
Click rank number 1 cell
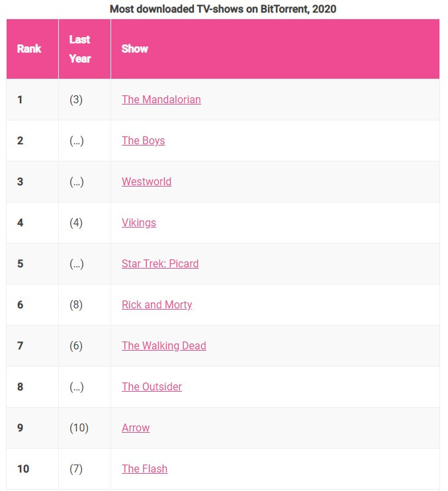pyautogui.click(x=20, y=99)
